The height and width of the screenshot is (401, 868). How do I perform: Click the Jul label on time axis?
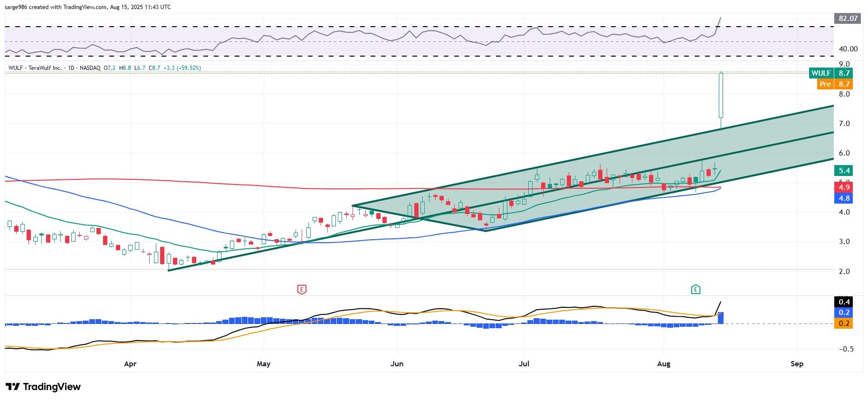point(524,364)
